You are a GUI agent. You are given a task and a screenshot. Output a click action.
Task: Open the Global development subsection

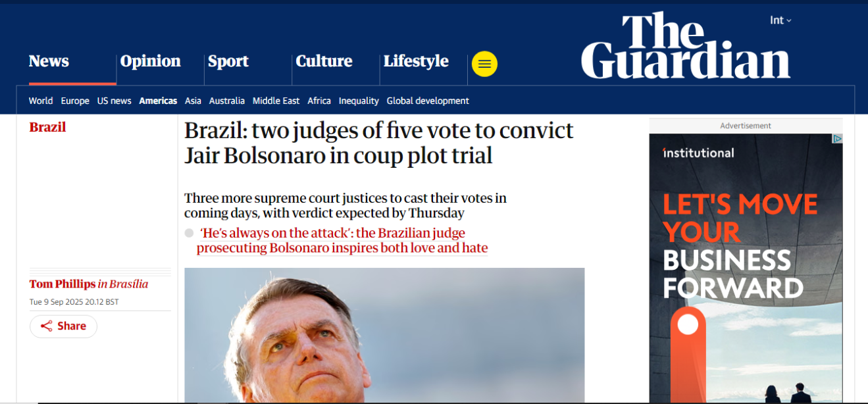click(x=427, y=101)
